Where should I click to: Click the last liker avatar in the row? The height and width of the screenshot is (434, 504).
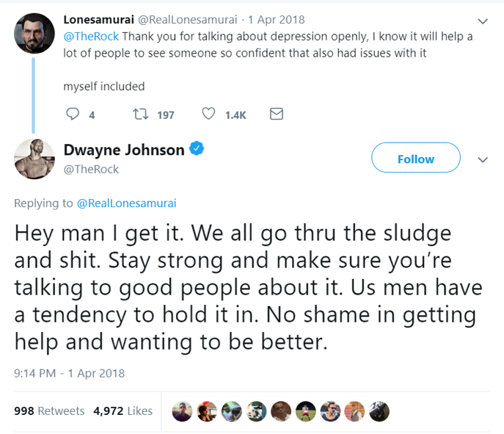click(x=379, y=411)
